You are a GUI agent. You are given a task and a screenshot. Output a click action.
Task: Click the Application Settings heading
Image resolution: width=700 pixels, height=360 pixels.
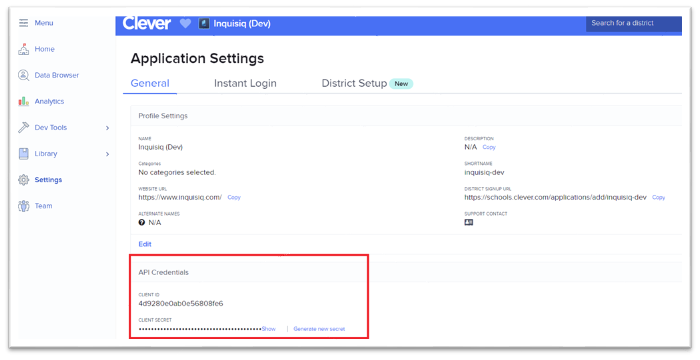(x=197, y=59)
